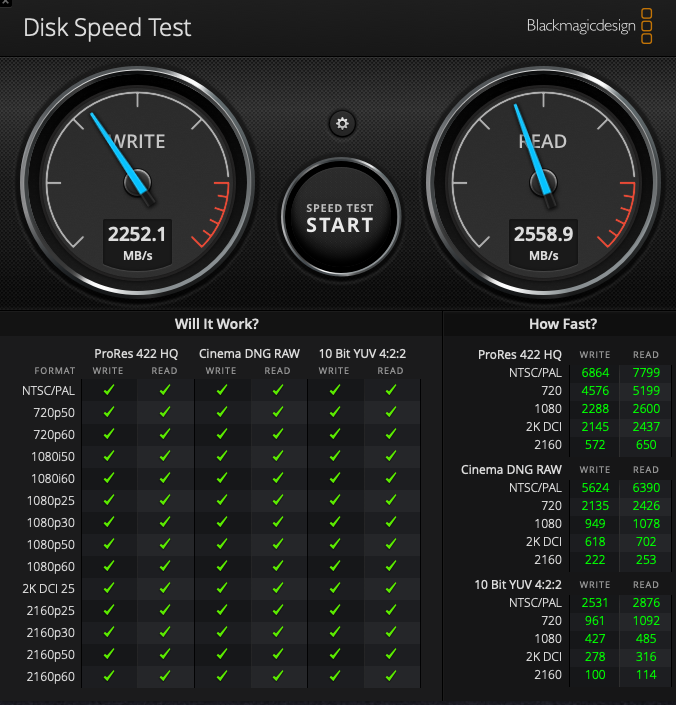The width and height of the screenshot is (676, 705).
Task: Click 10 Bit YUV 4:2:2 heading in How Fast
Action: pyautogui.click(x=518, y=585)
